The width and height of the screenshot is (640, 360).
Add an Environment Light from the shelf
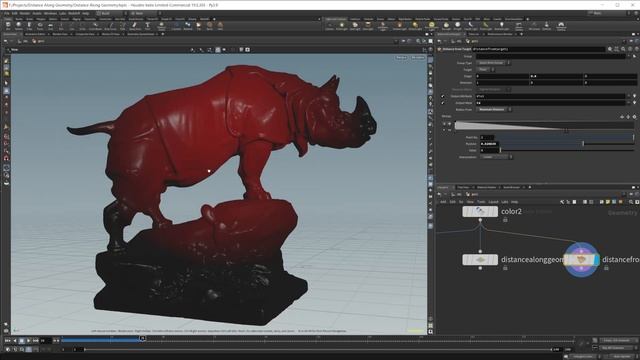[431, 26]
